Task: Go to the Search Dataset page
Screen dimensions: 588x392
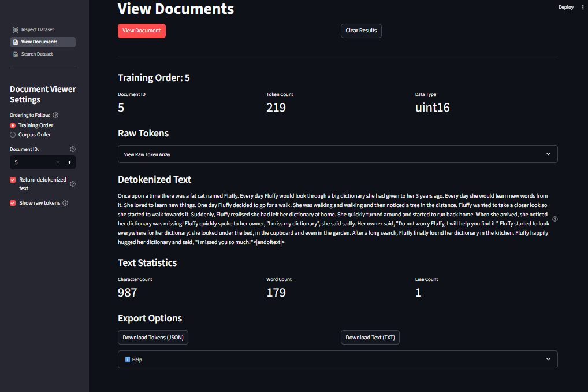Action: pos(37,54)
